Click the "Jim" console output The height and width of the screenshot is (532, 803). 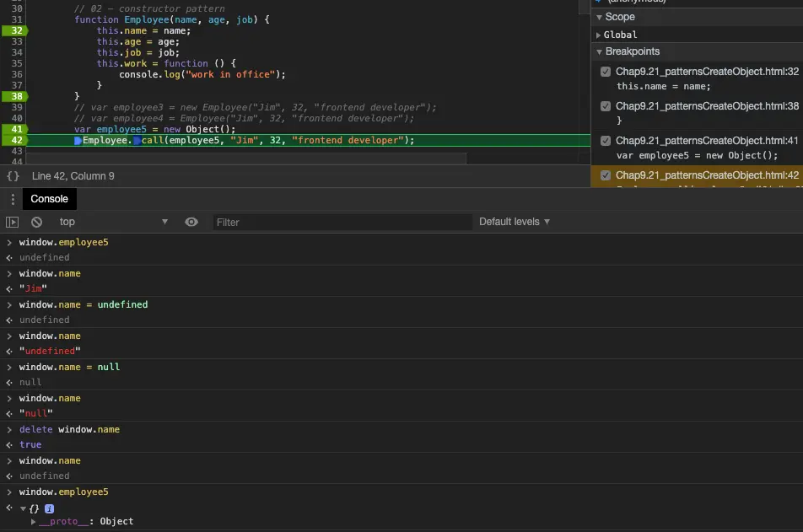click(x=33, y=289)
